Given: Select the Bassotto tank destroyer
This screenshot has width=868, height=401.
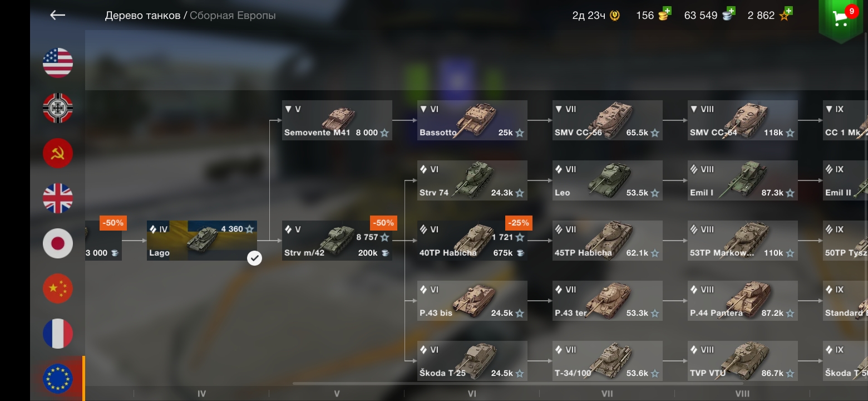Looking at the screenshot, I should click(x=472, y=120).
